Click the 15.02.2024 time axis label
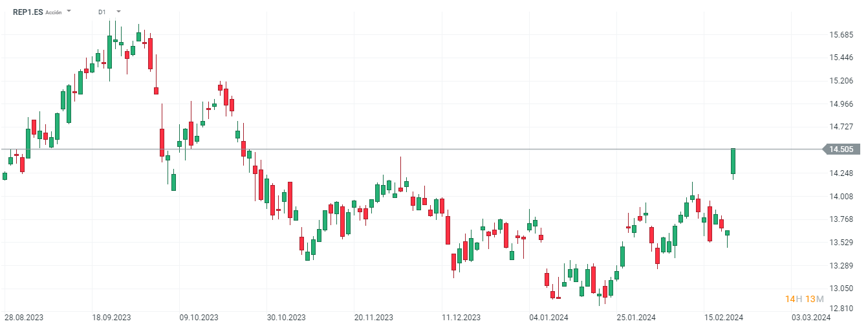 tap(724, 318)
